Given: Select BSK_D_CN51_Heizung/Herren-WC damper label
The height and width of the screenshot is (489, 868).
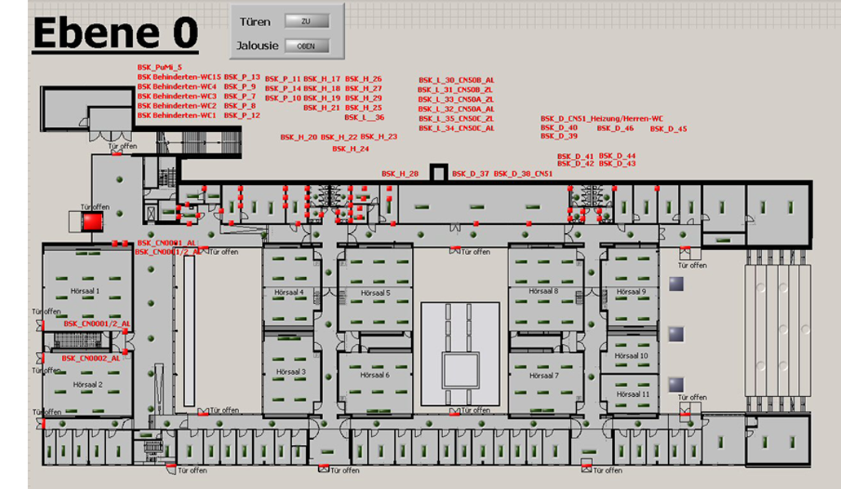Looking at the screenshot, I should [601, 118].
